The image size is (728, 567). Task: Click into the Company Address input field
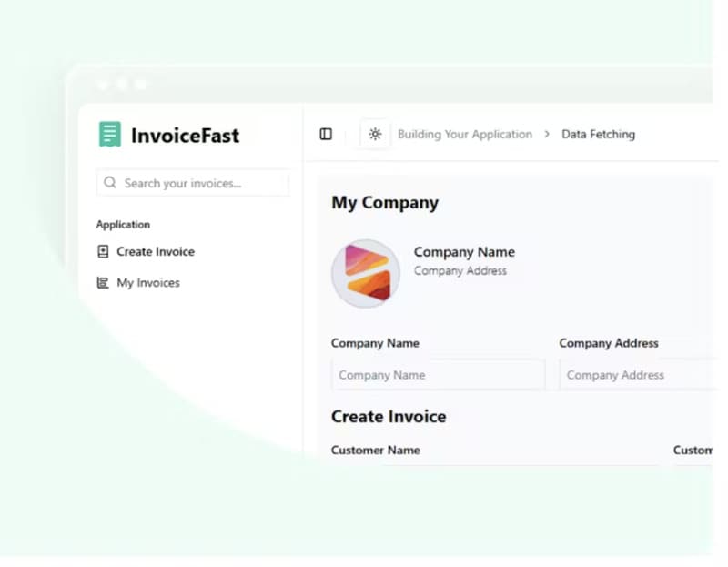(637, 375)
